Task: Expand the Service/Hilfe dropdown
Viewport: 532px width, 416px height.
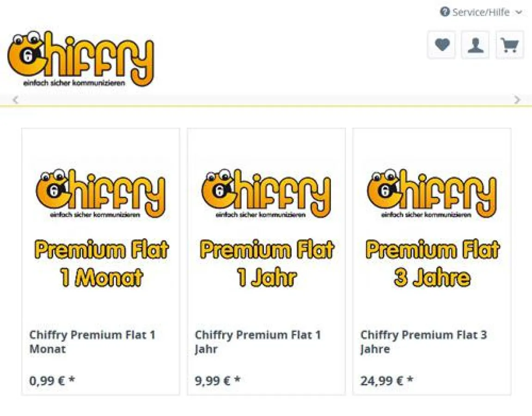Action: [519, 12]
